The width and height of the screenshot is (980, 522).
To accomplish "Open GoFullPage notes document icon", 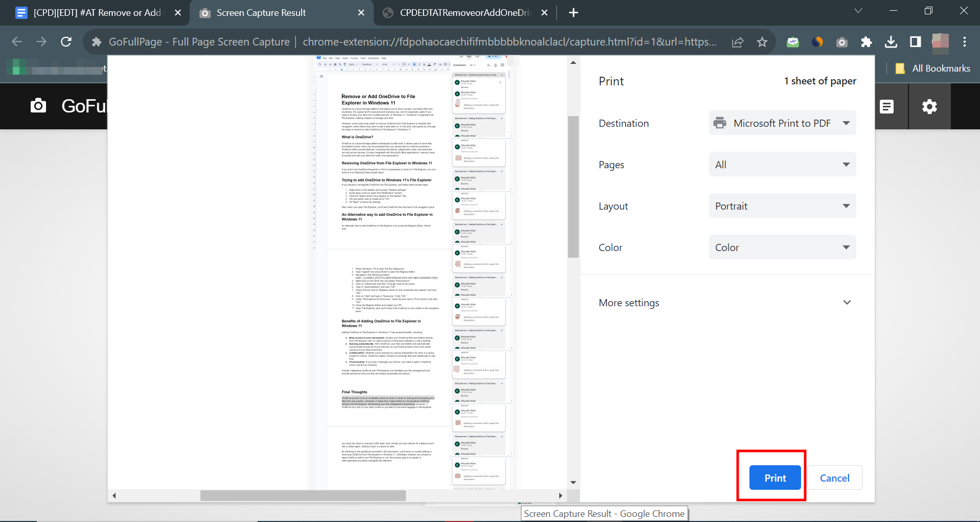I will coord(886,106).
